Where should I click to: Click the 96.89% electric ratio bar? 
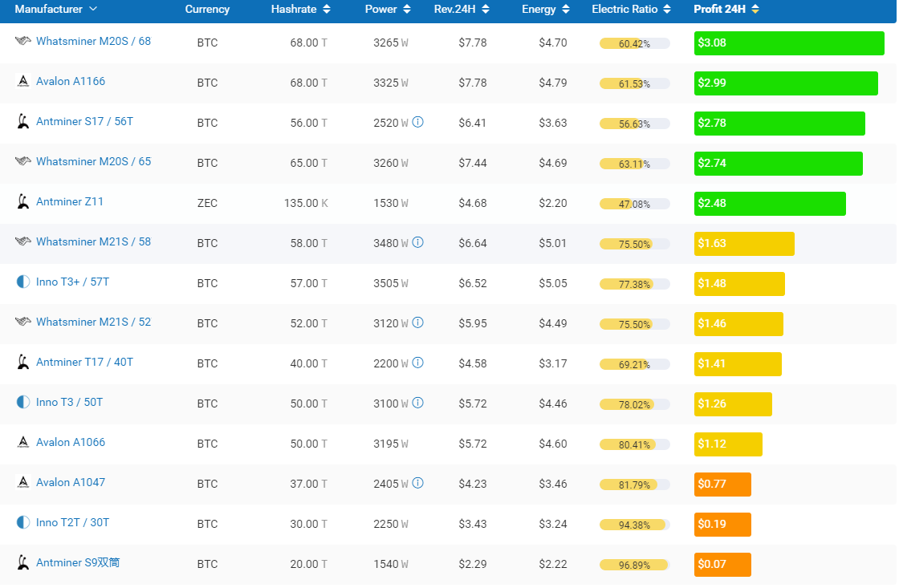pos(634,565)
